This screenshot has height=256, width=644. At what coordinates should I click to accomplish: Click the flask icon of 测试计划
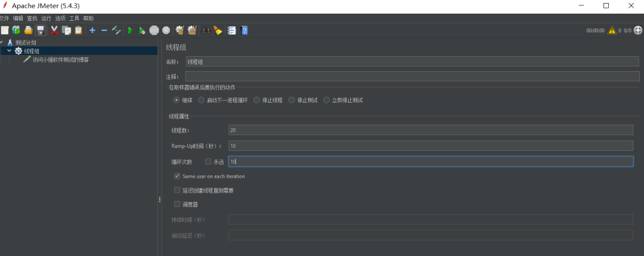click(x=10, y=42)
